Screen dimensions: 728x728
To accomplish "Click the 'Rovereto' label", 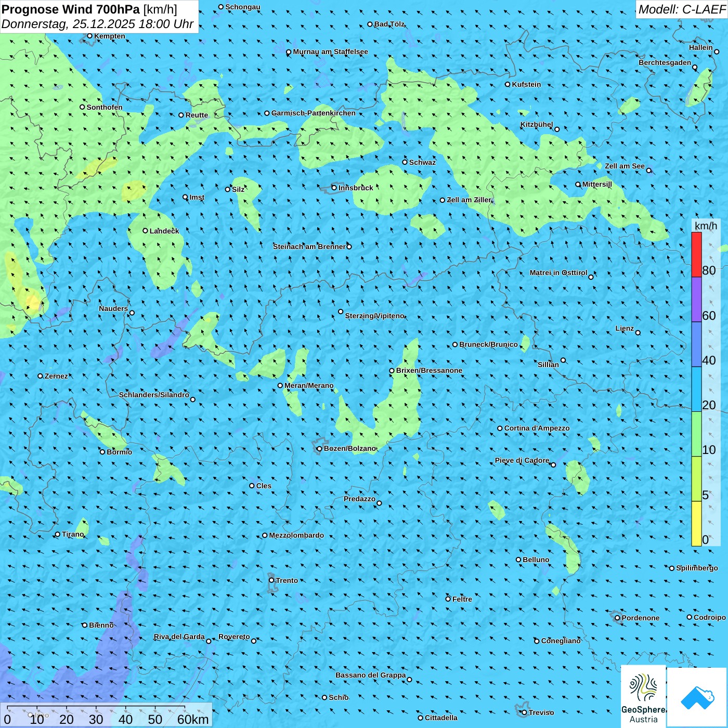I will click(x=234, y=636).
